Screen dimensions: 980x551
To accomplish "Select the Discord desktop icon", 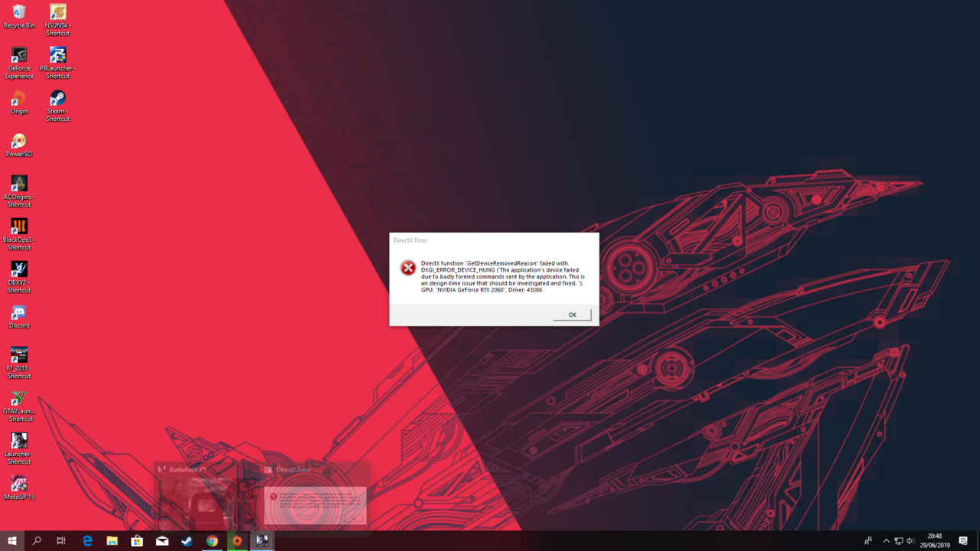I will pyautogui.click(x=19, y=316).
